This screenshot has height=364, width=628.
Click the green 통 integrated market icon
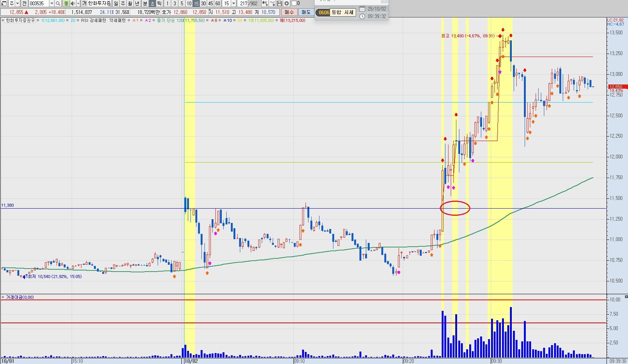click(66, 3)
